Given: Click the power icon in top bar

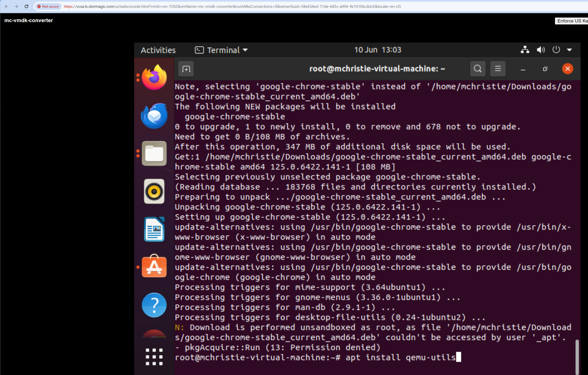Looking at the screenshot, I should point(556,50).
